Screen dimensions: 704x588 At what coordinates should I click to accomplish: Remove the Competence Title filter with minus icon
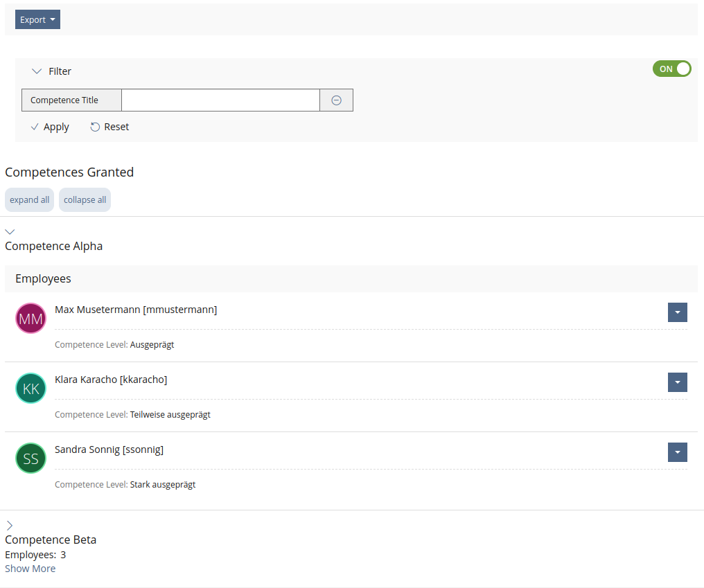point(336,100)
